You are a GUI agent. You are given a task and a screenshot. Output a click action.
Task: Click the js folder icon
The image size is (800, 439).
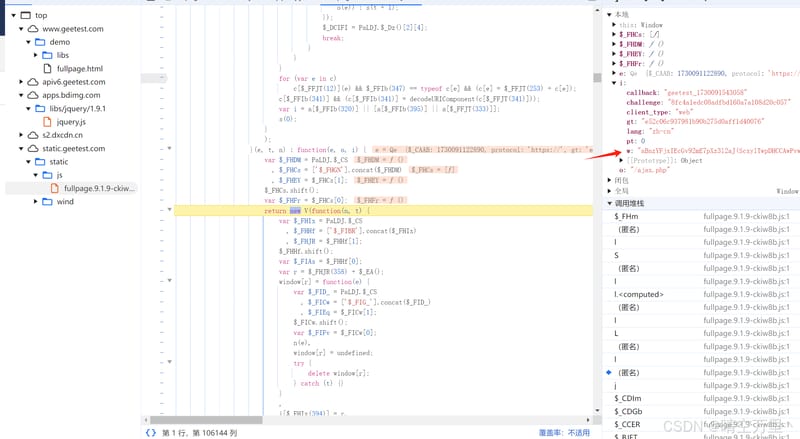[47, 175]
